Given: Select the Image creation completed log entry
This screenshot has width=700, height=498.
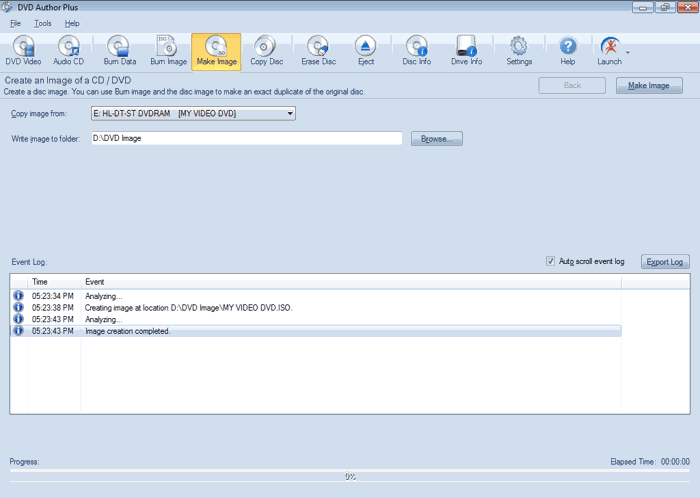Looking at the screenshot, I should click(x=128, y=331).
